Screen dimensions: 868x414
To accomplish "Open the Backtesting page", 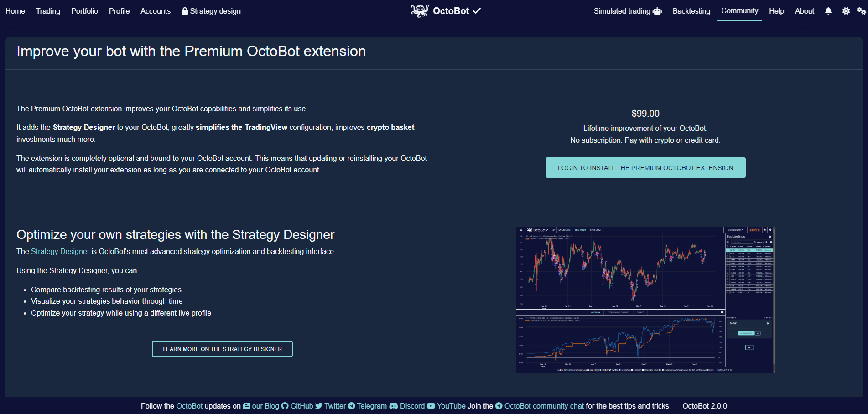I will pyautogui.click(x=691, y=11).
